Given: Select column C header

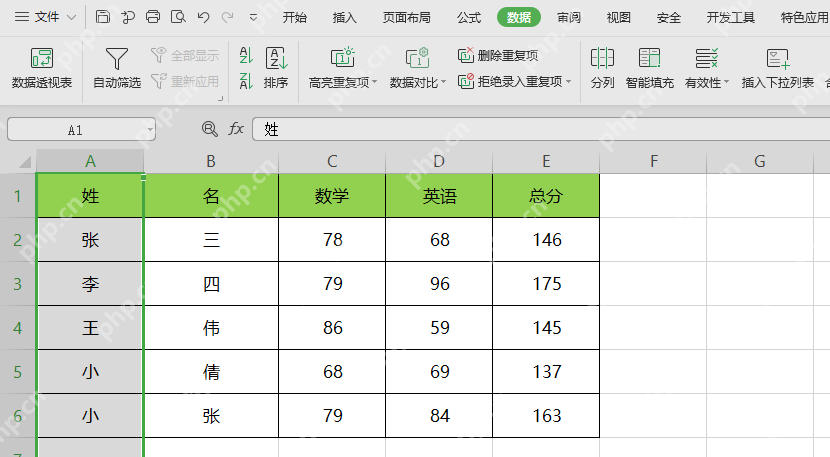Looking at the screenshot, I should point(332,161).
